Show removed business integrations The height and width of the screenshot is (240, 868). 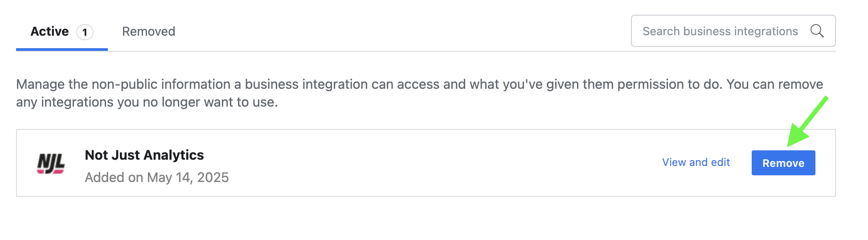click(x=148, y=31)
